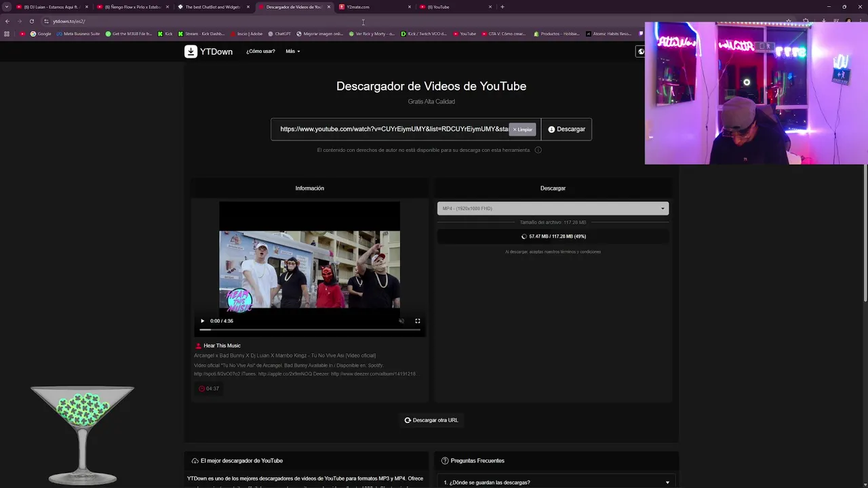Open a new browser tab
Image resolution: width=868 pixels, height=488 pixels.
[502, 7]
